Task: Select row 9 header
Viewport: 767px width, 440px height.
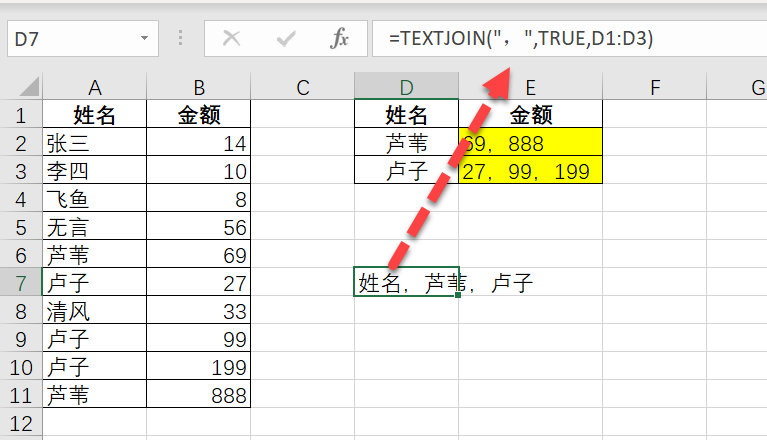Action: click(x=21, y=339)
